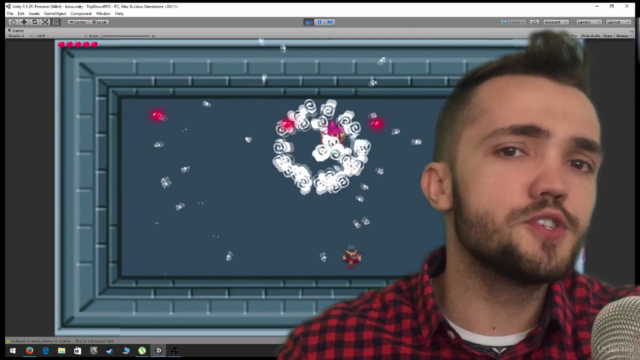Viewport: 640px width, 360px height.
Task: Open the Layout dropdown
Action: click(x=618, y=22)
